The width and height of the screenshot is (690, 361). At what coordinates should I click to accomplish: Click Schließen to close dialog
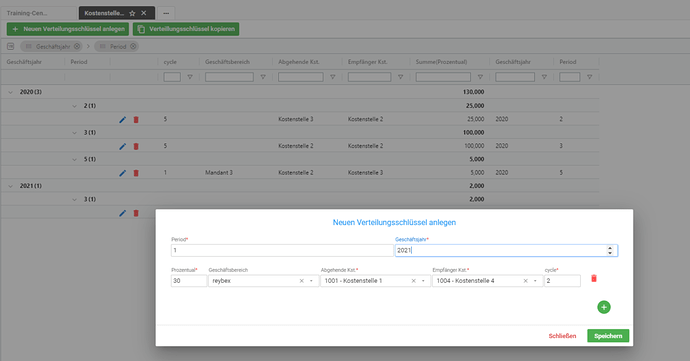pos(562,336)
